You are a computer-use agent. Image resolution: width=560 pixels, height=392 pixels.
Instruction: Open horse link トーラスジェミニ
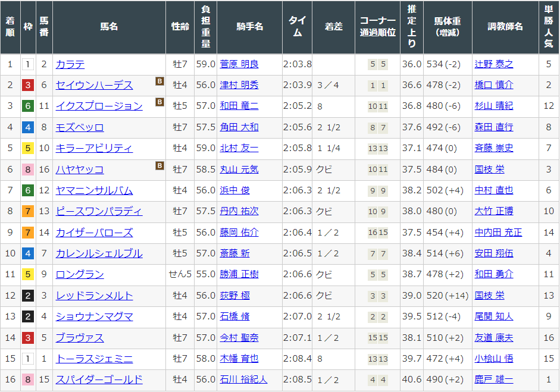coord(94,359)
